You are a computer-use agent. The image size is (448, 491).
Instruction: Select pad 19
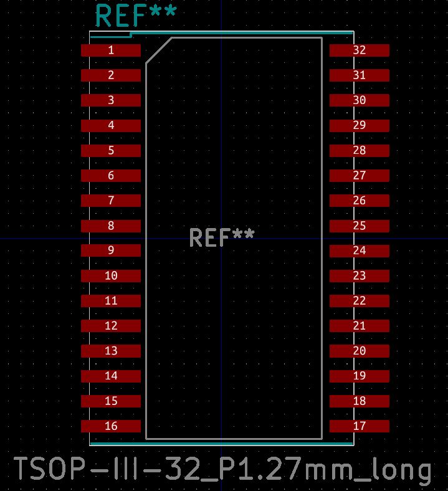click(x=360, y=376)
